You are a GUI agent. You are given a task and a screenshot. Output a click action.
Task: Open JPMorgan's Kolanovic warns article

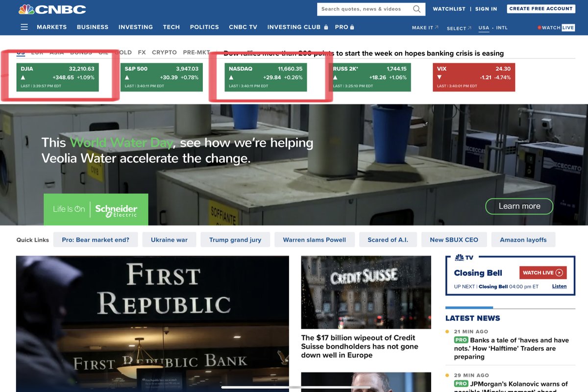tap(512, 386)
